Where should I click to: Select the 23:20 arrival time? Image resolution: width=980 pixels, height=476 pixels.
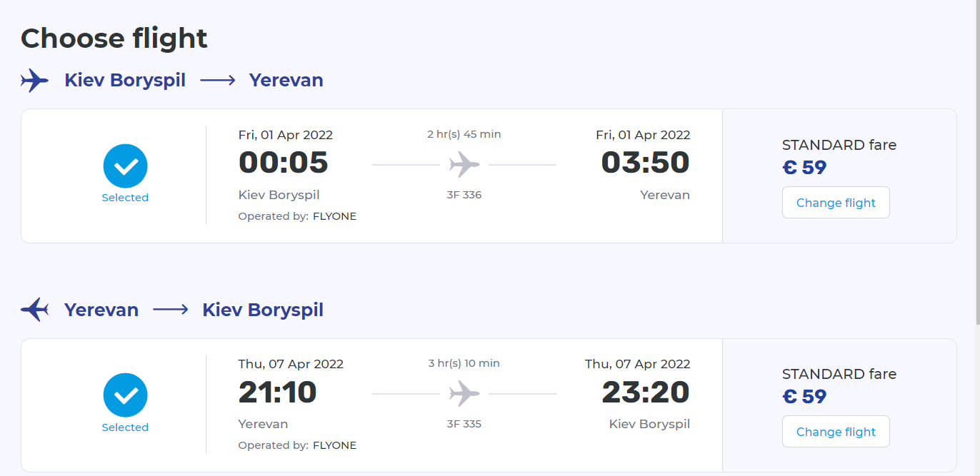646,392
